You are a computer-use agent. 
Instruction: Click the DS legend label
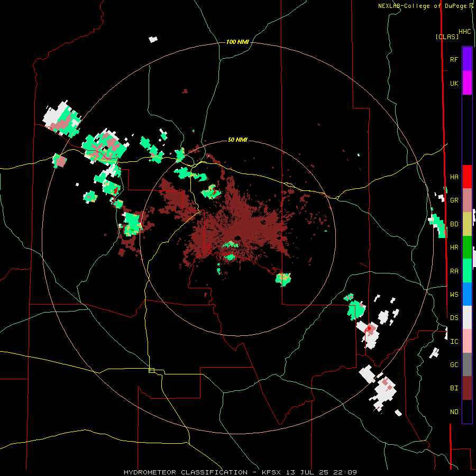tap(454, 318)
